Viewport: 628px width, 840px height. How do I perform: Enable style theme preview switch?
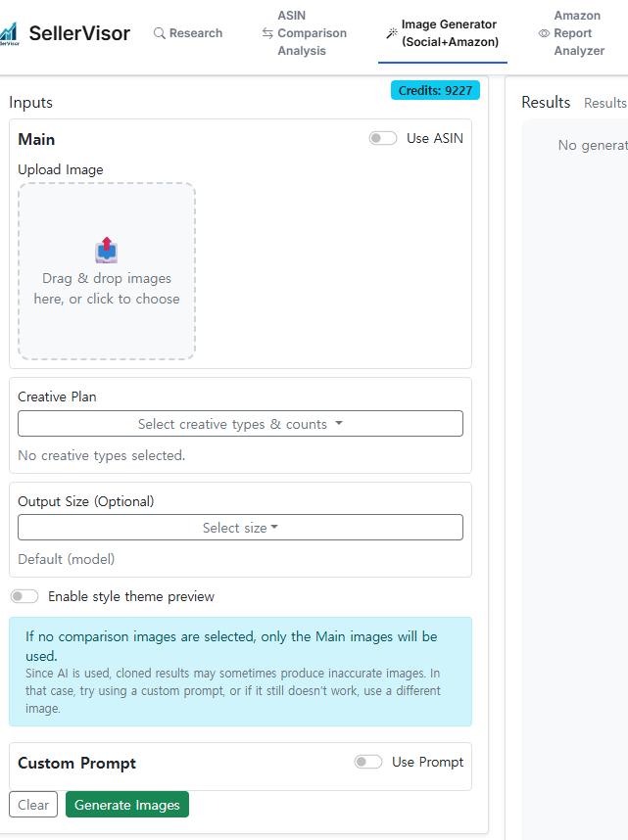tap(24, 596)
